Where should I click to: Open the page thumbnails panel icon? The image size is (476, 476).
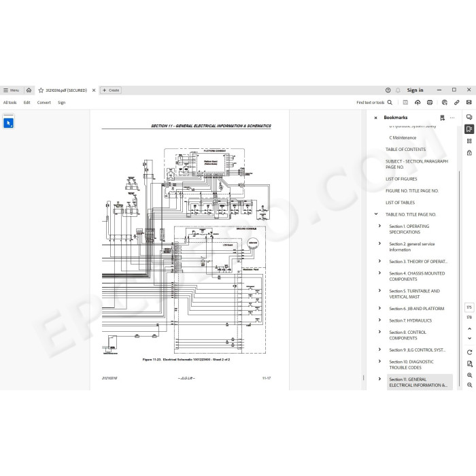tap(469, 141)
